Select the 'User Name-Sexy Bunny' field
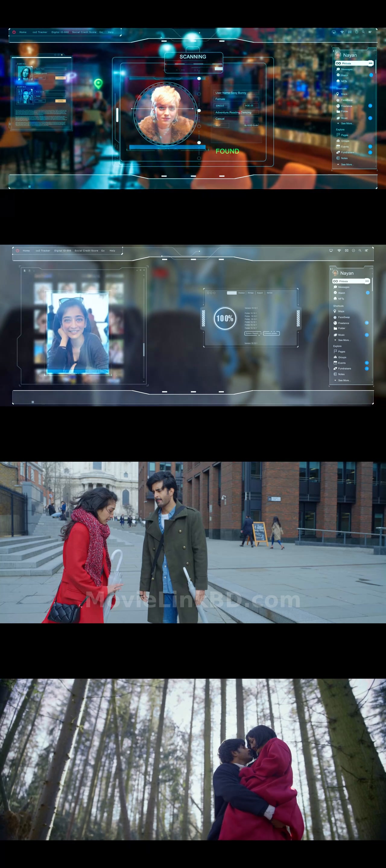This screenshot has height=868, width=386. [x=236, y=93]
